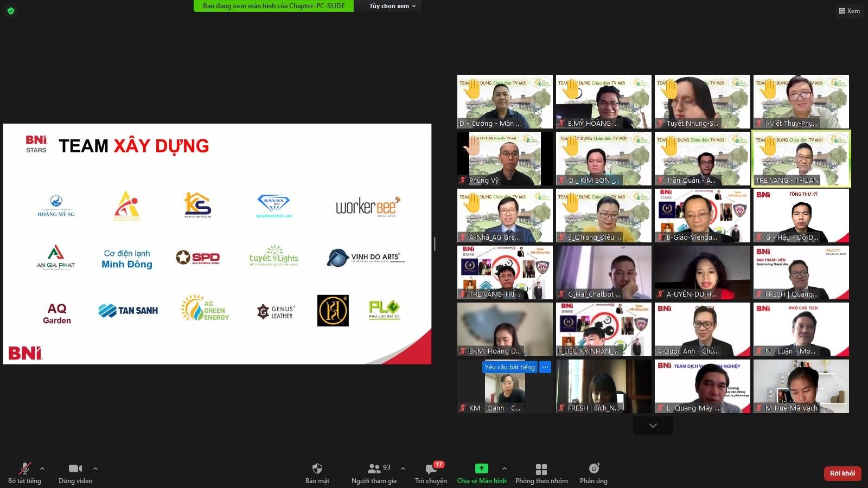Select M-Huệ-Mã Vạch video tile
868x488 pixels.
pyautogui.click(x=801, y=386)
